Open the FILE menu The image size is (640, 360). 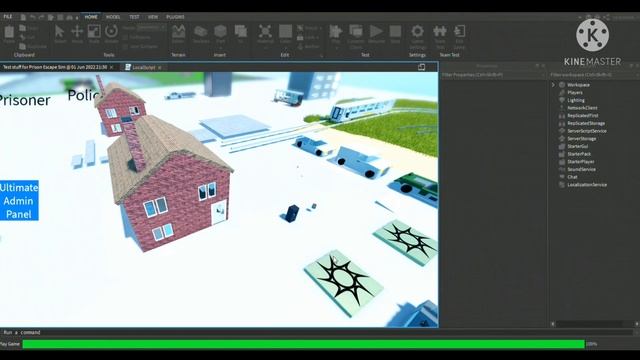tap(8, 17)
